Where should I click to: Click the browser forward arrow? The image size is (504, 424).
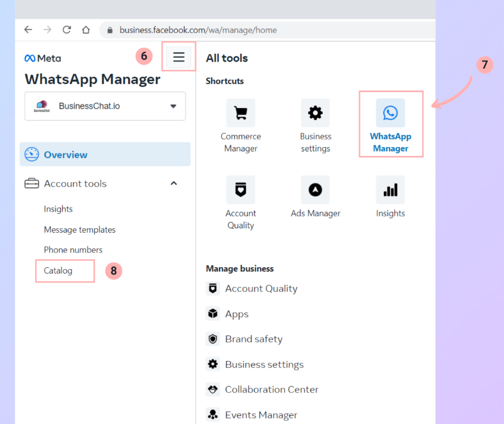pos(47,30)
